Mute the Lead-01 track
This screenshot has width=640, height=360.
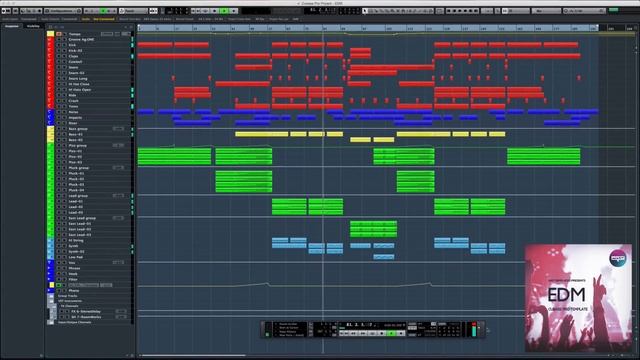(x=59, y=201)
